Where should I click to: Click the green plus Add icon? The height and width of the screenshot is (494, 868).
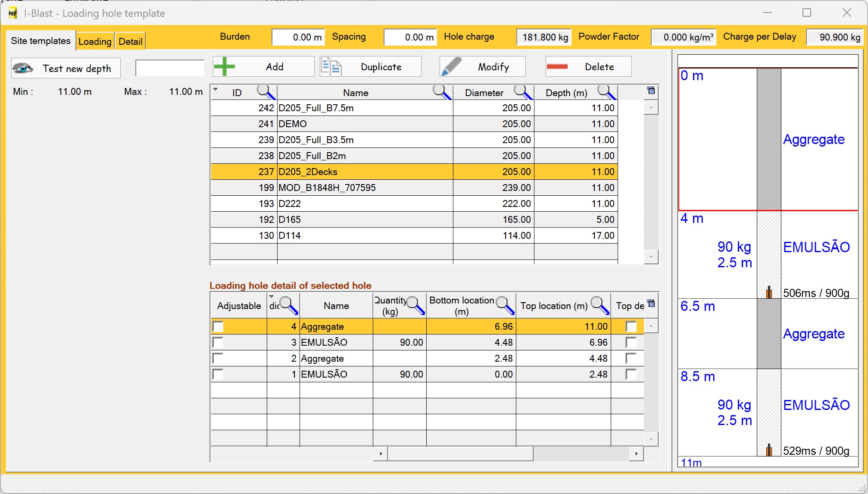click(225, 67)
